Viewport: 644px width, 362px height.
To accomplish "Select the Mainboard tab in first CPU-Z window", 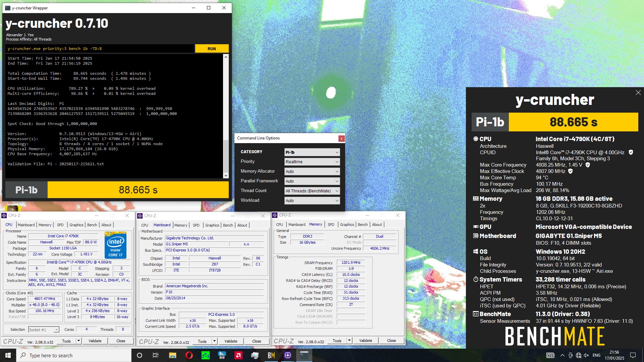I will [x=26, y=225].
